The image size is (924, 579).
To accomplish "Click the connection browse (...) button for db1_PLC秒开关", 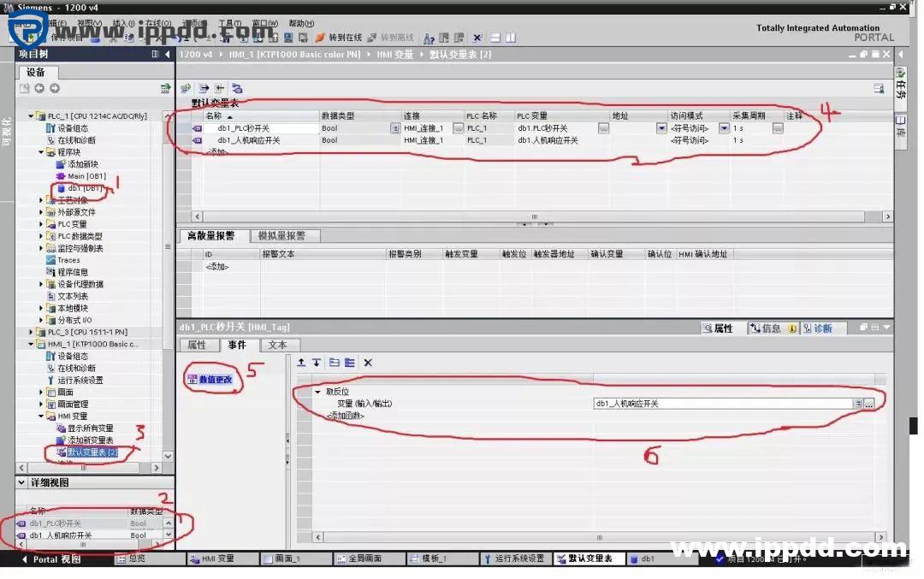I will (459, 128).
